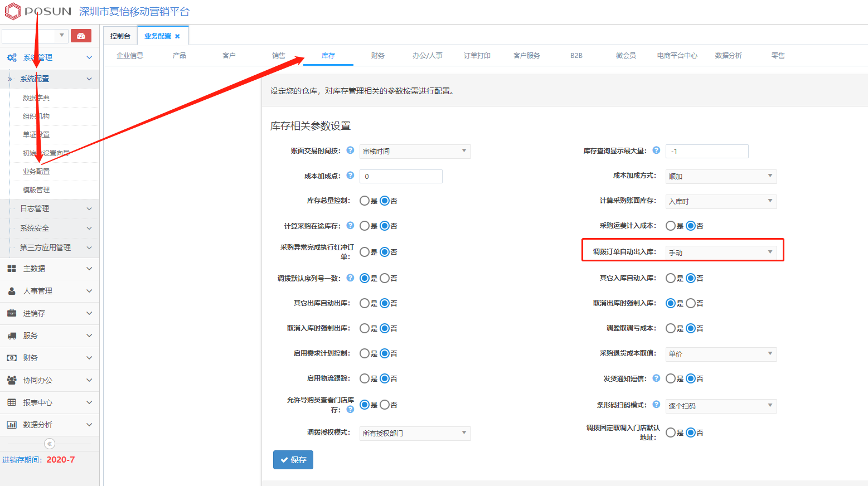The image size is (868, 486).
Task: Open 模版管理 in the sidebar
Action: click(x=36, y=190)
